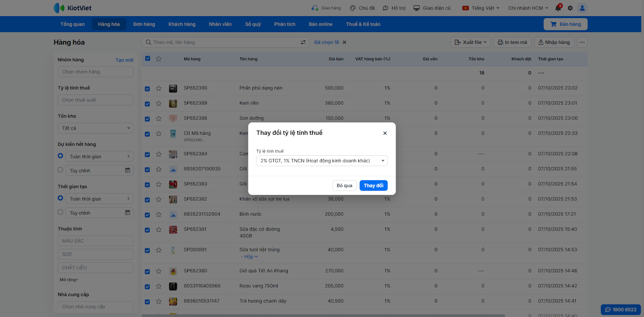This screenshot has height=317, width=644.
Task: Open the Tồn kho 'Tất cả' dropdown
Action: 95,128
